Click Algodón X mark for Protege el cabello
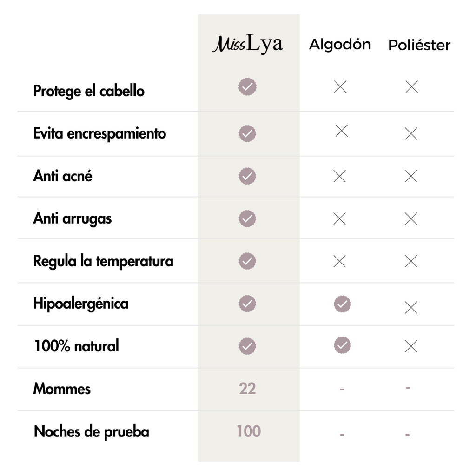This screenshot has width=476, height=476. click(340, 86)
